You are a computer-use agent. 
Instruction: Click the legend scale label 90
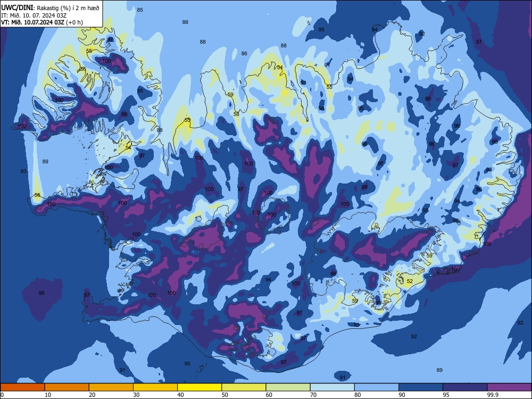[402, 395]
